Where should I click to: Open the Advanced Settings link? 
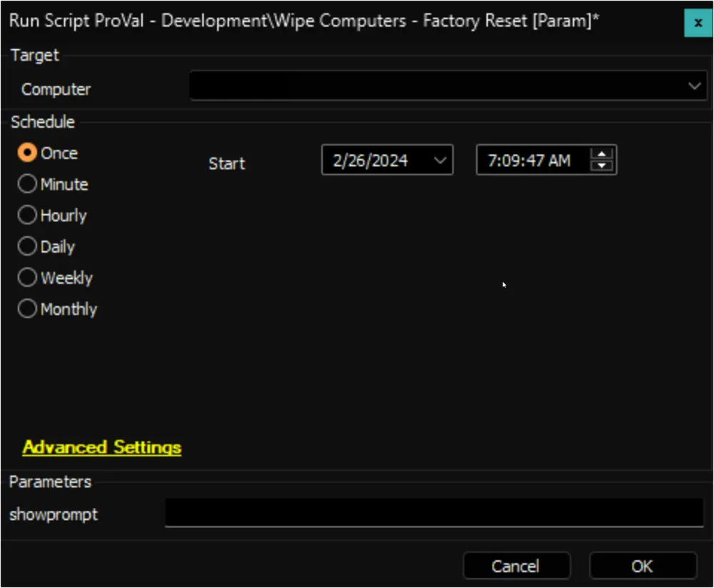click(102, 447)
